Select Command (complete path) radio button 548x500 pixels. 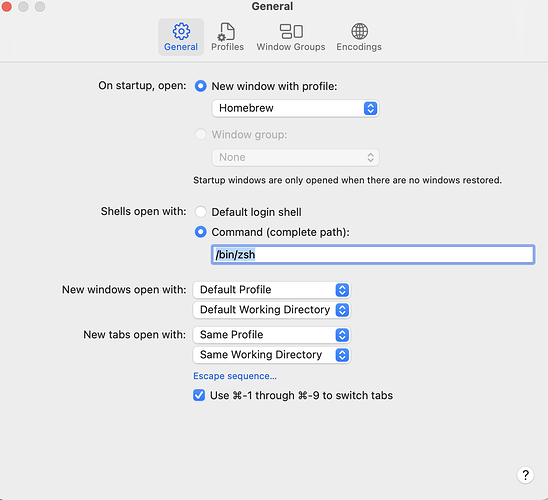click(x=201, y=232)
